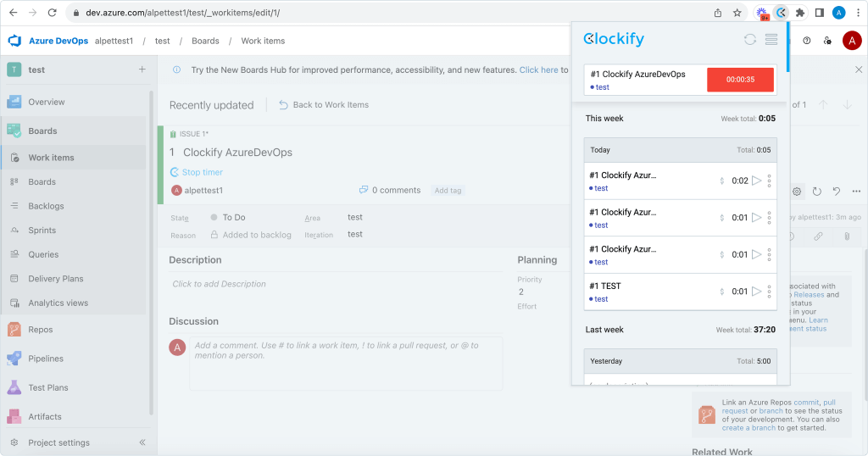Image resolution: width=868 pixels, height=456 pixels.
Task: Continue the #1 TEST entry timer
Action: click(x=757, y=291)
